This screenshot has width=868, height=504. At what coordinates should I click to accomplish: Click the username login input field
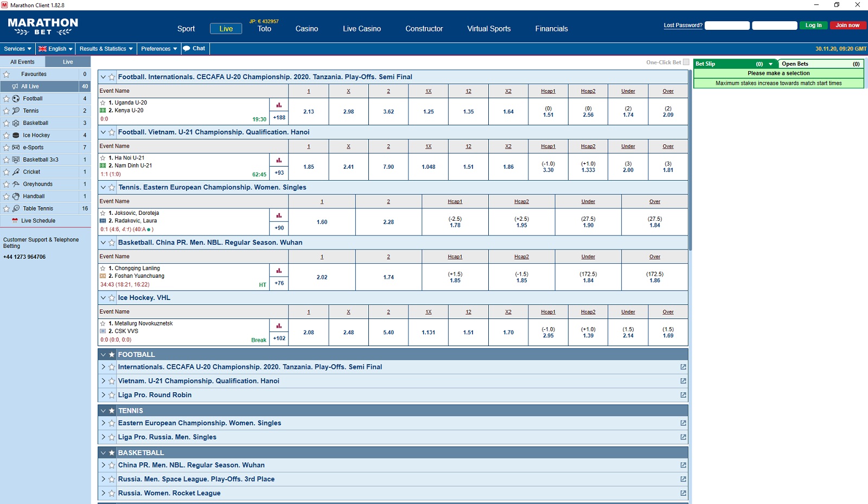[727, 25]
